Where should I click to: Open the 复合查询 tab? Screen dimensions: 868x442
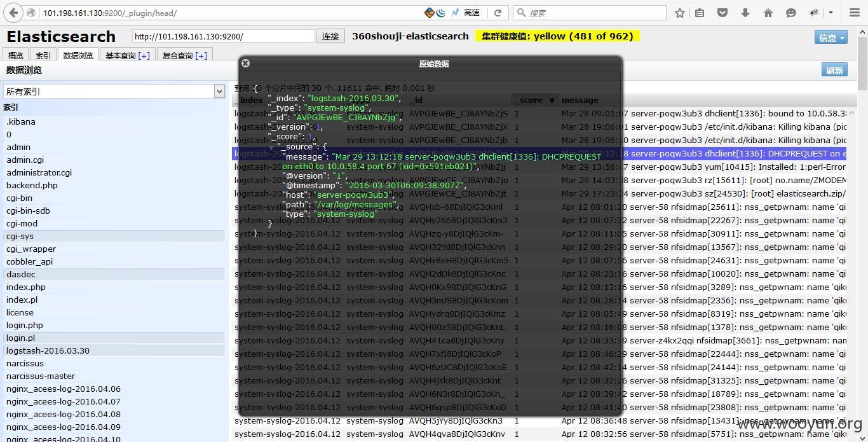pos(177,56)
